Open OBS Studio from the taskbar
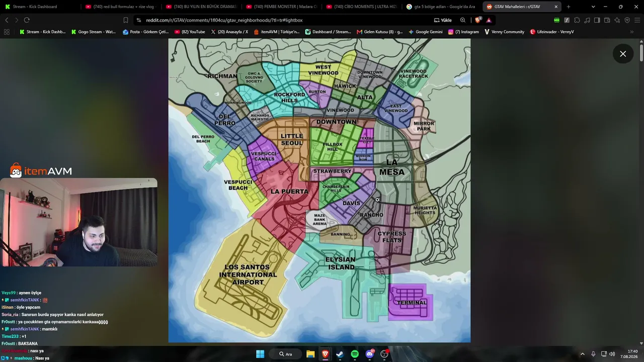 click(385, 354)
